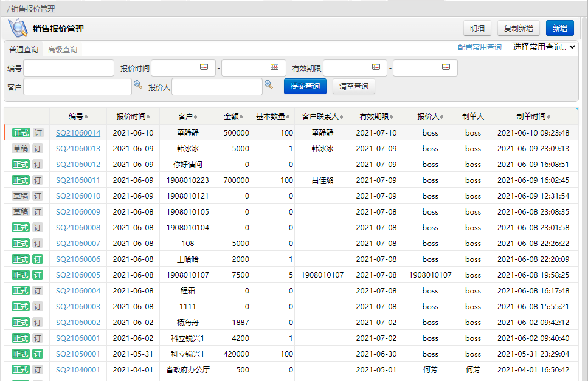Click green 订 badge for SQ21050001
The height and width of the screenshot is (381, 588).
click(38, 354)
